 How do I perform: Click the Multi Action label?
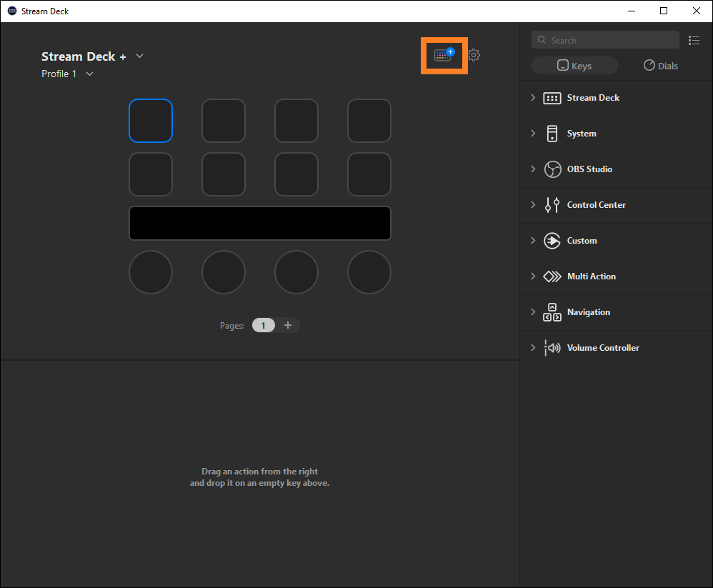591,276
